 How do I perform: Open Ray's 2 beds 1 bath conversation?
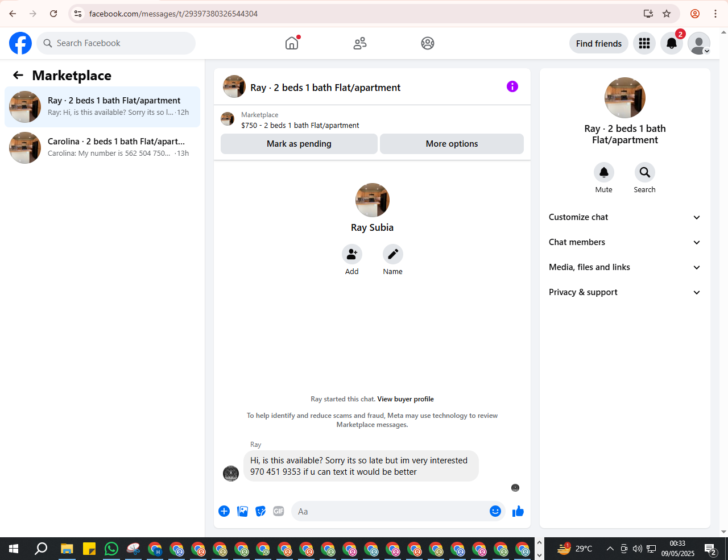102,107
